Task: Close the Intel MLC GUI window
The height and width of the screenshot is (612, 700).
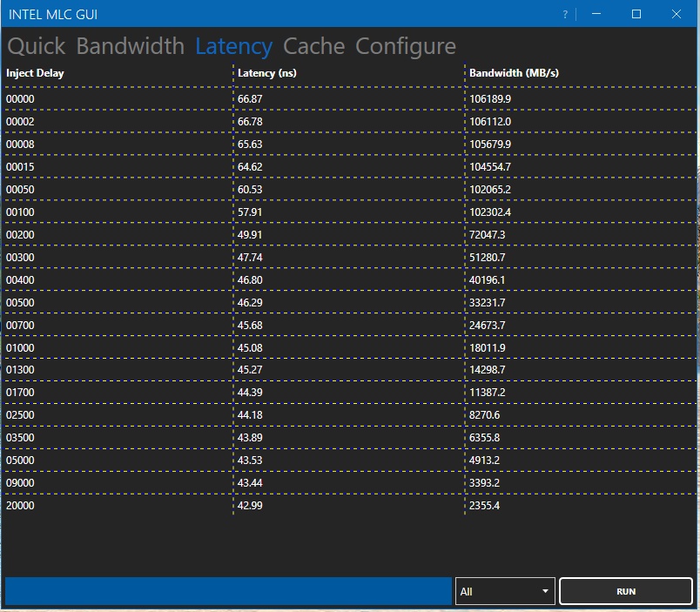Action: tap(676, 14)
